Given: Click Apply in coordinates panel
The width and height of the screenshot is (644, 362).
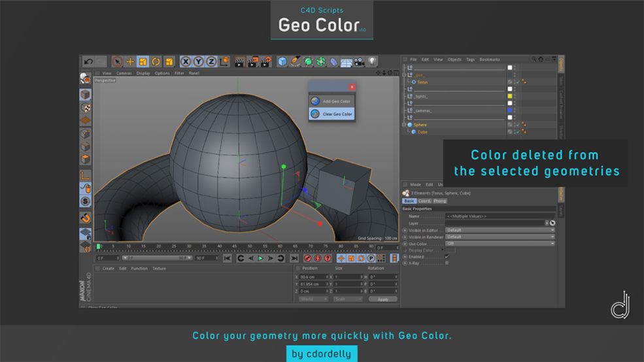Looking at the screenshot, I should point(382,299).
